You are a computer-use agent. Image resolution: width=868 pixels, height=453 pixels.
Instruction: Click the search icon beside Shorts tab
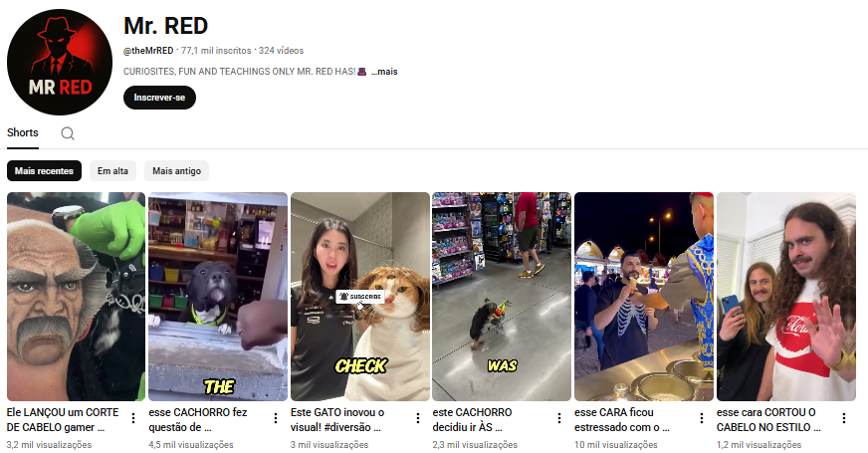click(68, 133)
